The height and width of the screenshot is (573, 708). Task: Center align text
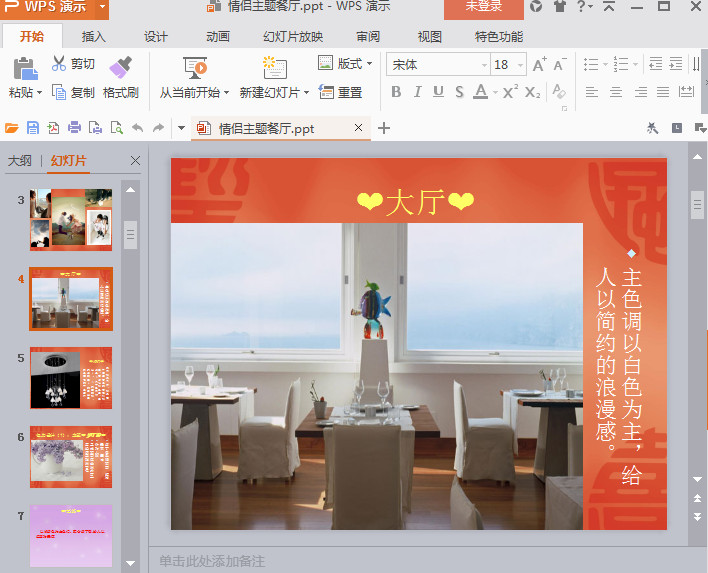(x=616, y=92)
